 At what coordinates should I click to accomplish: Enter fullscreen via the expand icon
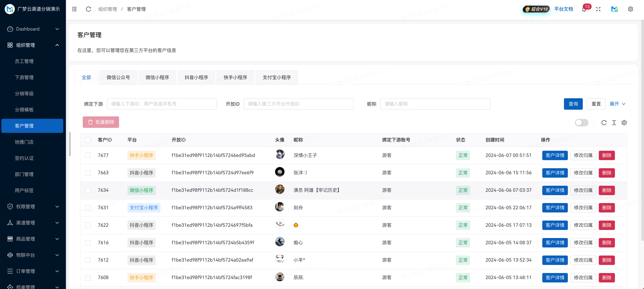click(598, 9)
